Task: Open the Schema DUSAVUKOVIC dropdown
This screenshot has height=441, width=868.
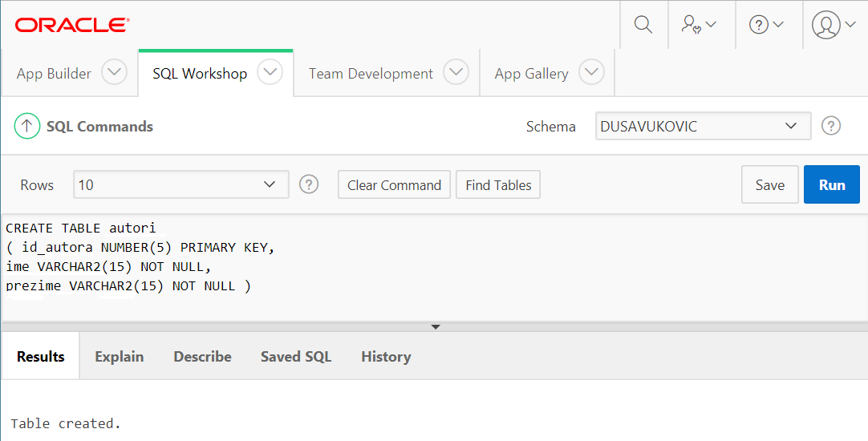Action: 703,126
